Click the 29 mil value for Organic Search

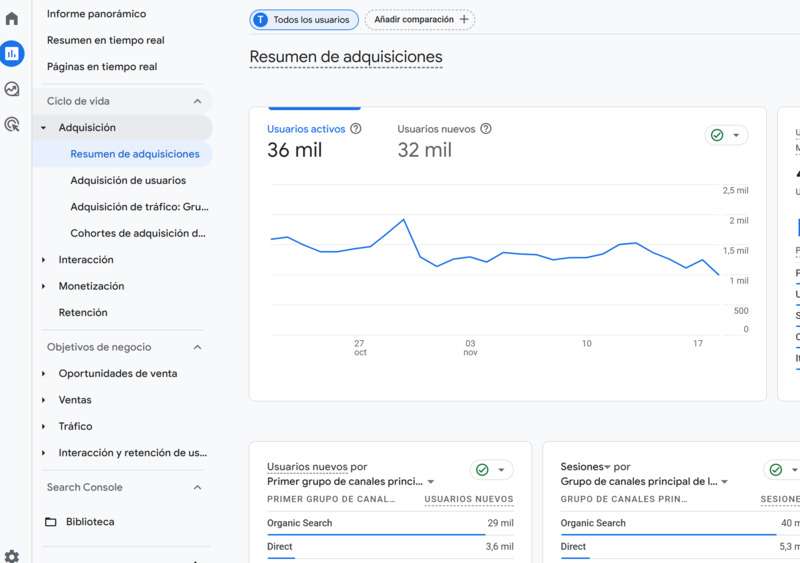click(500, 523)
